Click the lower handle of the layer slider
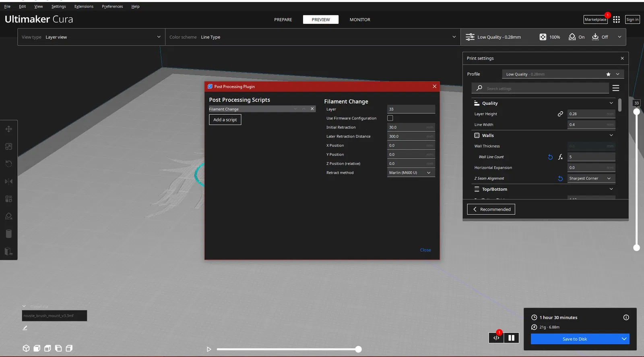This screenshot has height=357, width=644. point(636,248)
